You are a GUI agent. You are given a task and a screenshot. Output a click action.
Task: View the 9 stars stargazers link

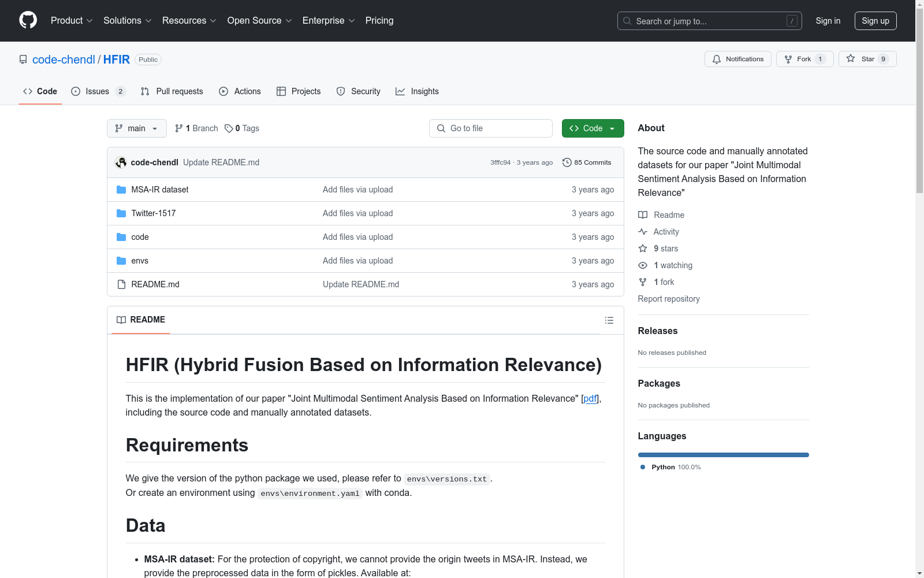(658, 249)
